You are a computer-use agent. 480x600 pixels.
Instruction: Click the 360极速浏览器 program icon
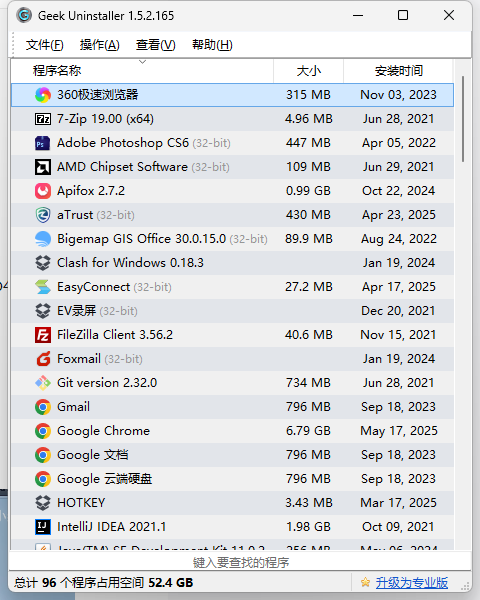pos(43,95)
